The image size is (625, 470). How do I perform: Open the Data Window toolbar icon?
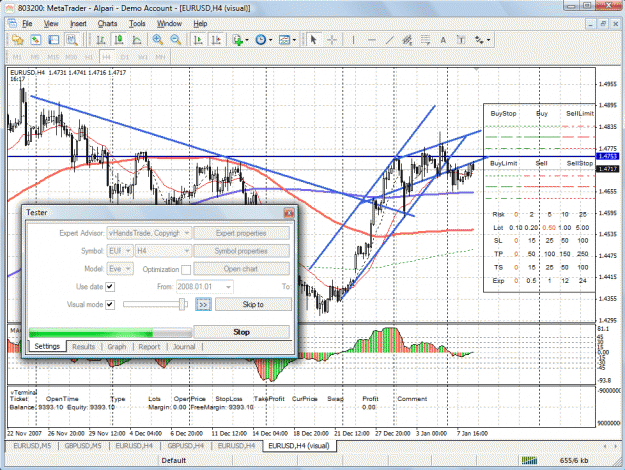point(54,40)
